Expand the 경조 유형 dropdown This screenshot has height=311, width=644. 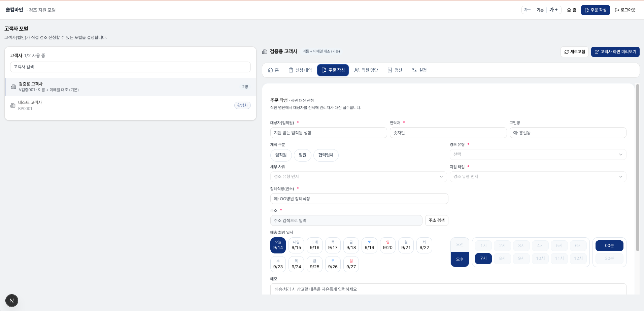point(538,154)
